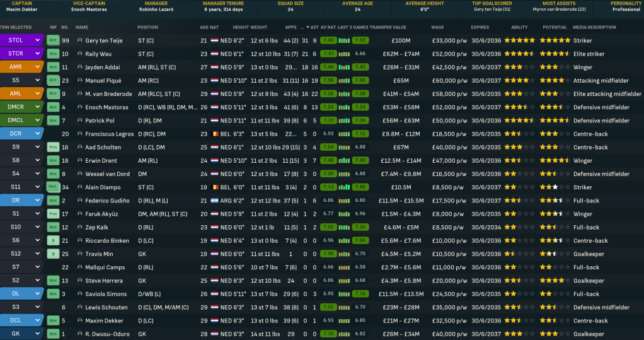Click the 'B' status icon for Riccardo Binken

pos(53,240)
